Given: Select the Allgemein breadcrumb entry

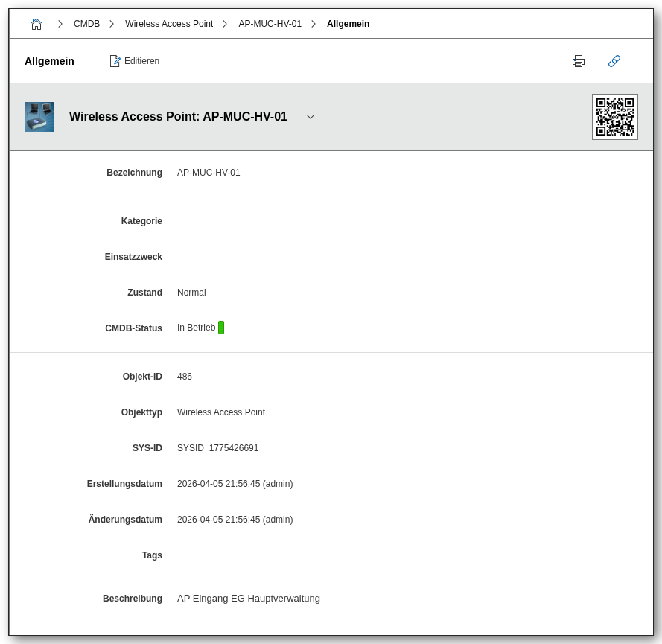Looking at the screenshot, I should click(x=348, y=24).
